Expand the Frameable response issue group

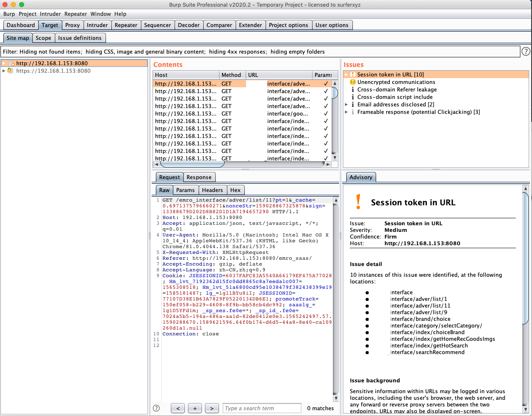[346, 112]
